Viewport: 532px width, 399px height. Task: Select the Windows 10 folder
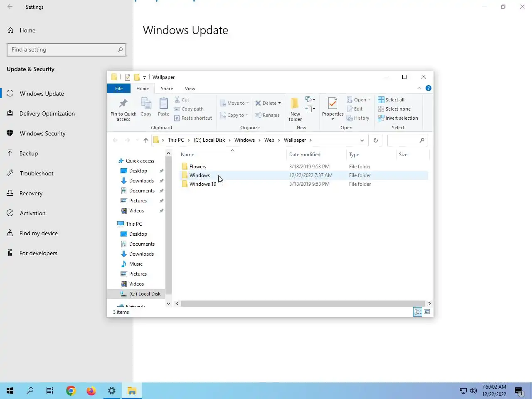click(203, 184)
